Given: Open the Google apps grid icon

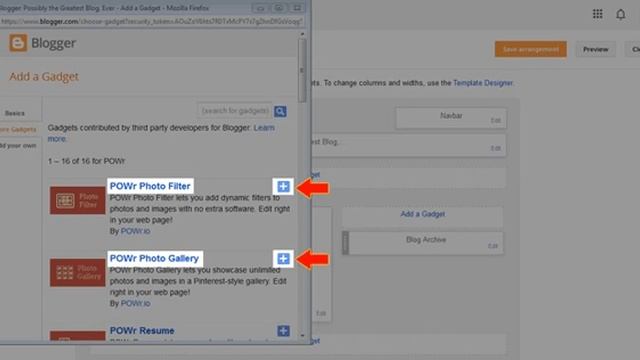Looking at the screenshot, I should tap(598, 14).
